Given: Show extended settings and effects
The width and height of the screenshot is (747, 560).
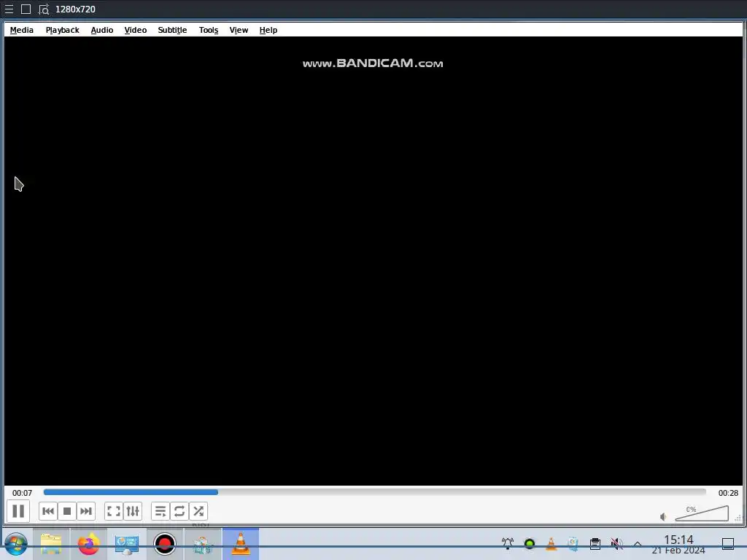Looking at the screenshot, I should pyautogui.click(x=133, y=511).
